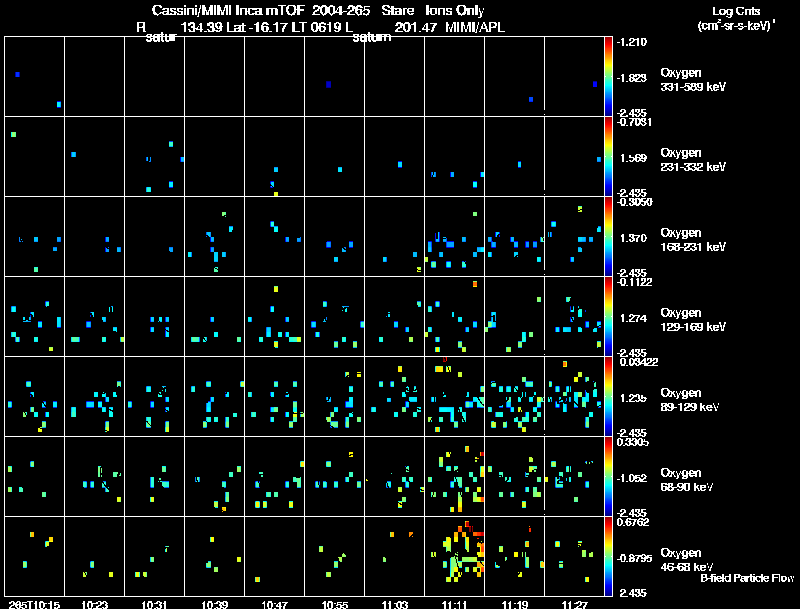The height and width of the screenshot is (609, 800).
Task: Open the Oxygen 89-129 keV panel at 11:27
Action: pyautogui.click(x=574, y=396)
